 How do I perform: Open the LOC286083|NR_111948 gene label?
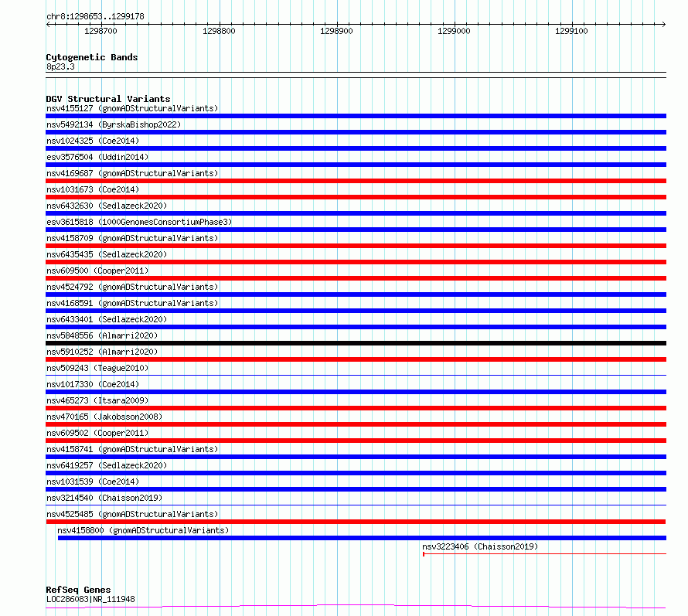(x=90, y=599)
